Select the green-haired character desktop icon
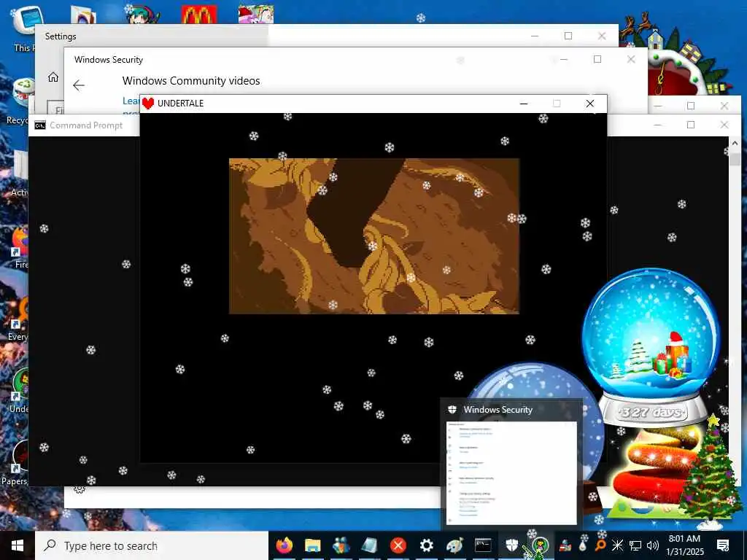Viewport: 747px width, 560px height. tap(143, 15)
